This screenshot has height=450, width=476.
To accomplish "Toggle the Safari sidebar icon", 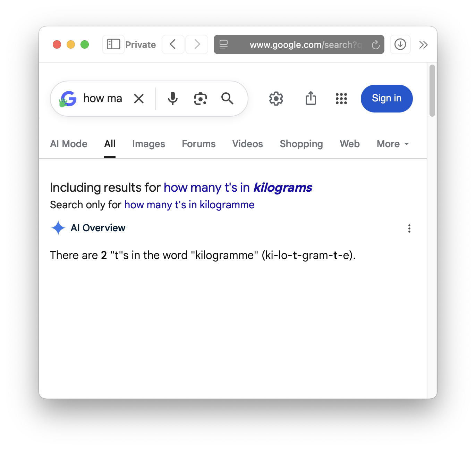I will pyautogui.click(x=113, y=44).
